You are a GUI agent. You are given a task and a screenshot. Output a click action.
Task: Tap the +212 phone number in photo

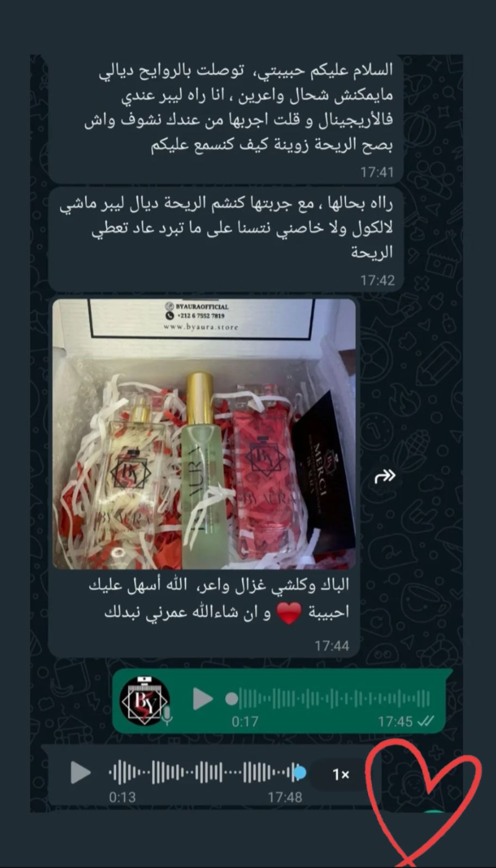point(196,316)
